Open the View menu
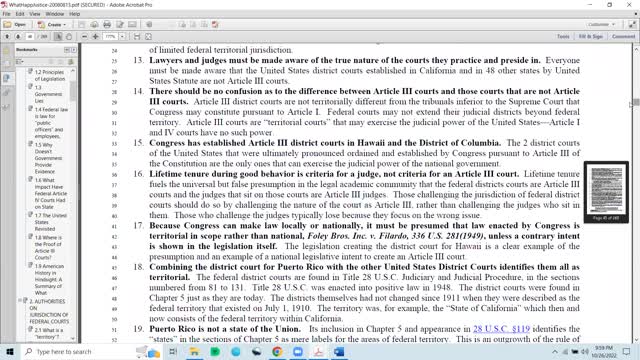Image resolution: width=640 pixels, height=360 pixels. [x=35, y=14]
